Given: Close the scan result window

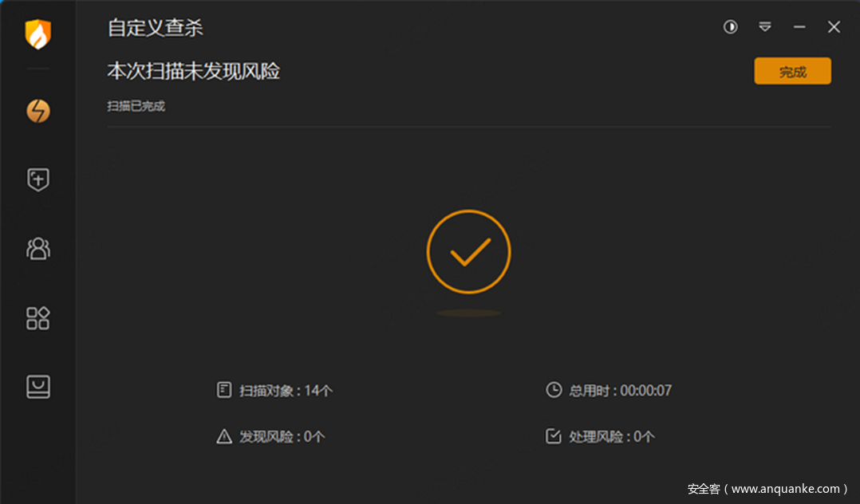Looking at the screenshot, I should [x=834, y=26].
